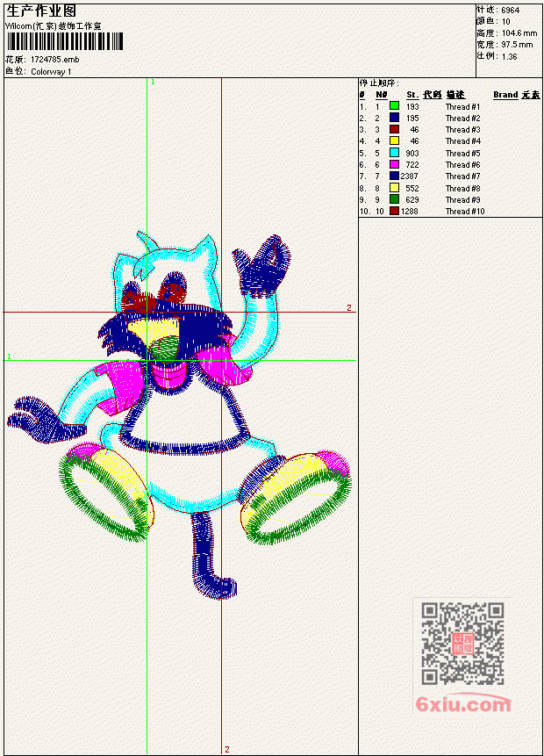Select the 'Thread #7' description text

pyautogui.click(x=462, y=176)
